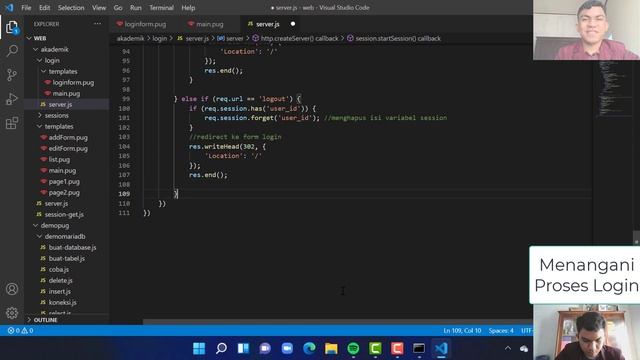Open editForm.pug file
The height and width of the screenshot is (360, 640).
click(x=68, y=149)
